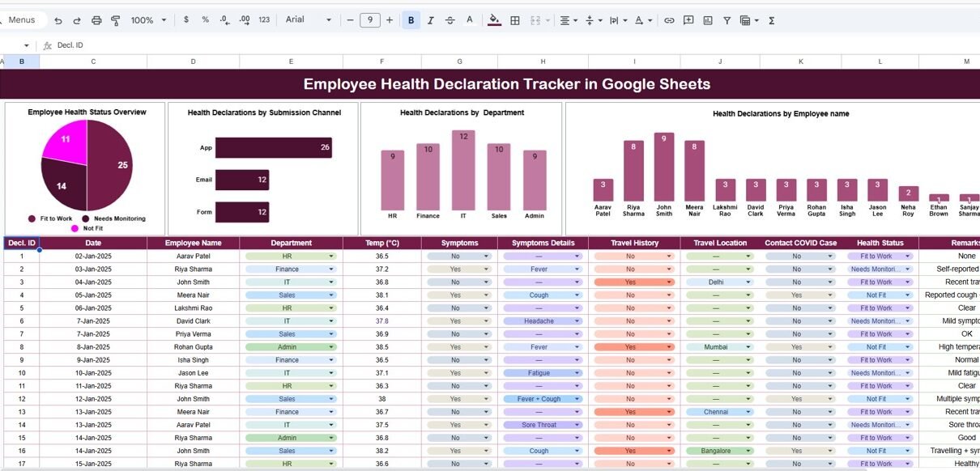Toggle strikethrough formatting

point(450,20)
